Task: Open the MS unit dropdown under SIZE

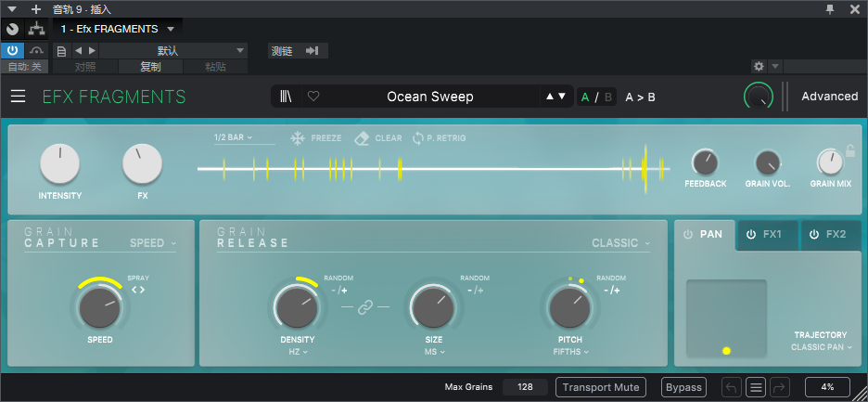Action: [434, 352]
